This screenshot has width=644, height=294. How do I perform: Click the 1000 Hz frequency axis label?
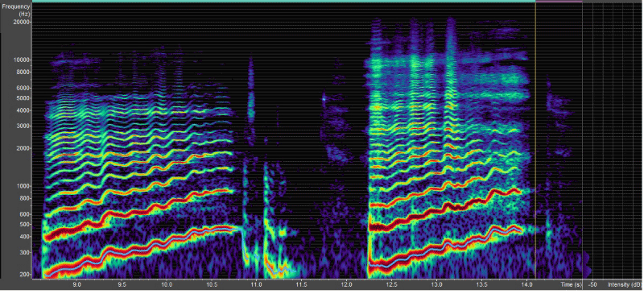pyautogui.click(x=23, y=186)
